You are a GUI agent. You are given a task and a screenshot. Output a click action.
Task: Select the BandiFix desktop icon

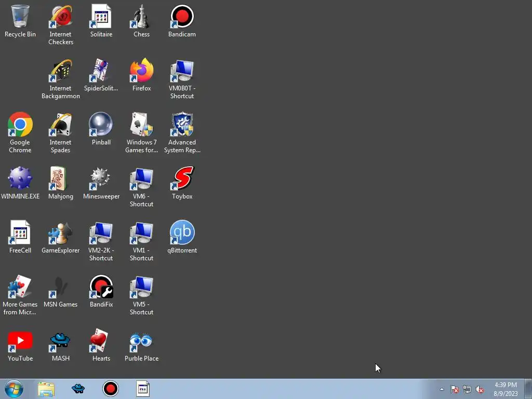(x=101, y=291)
